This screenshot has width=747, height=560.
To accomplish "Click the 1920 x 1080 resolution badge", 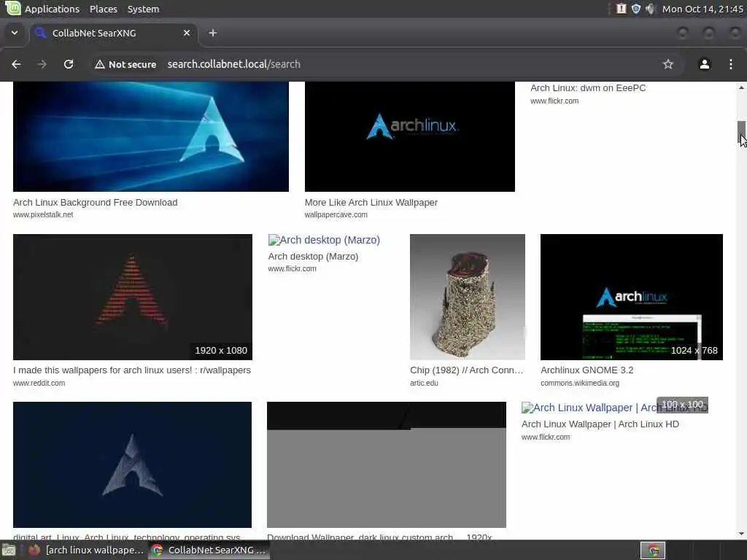I will click(x=221, y=351).
